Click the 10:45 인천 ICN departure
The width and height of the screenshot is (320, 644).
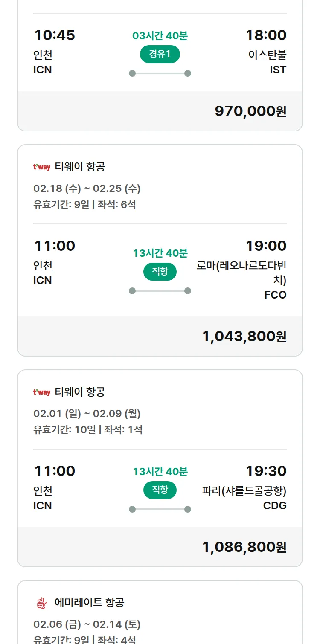pos(54,51)
